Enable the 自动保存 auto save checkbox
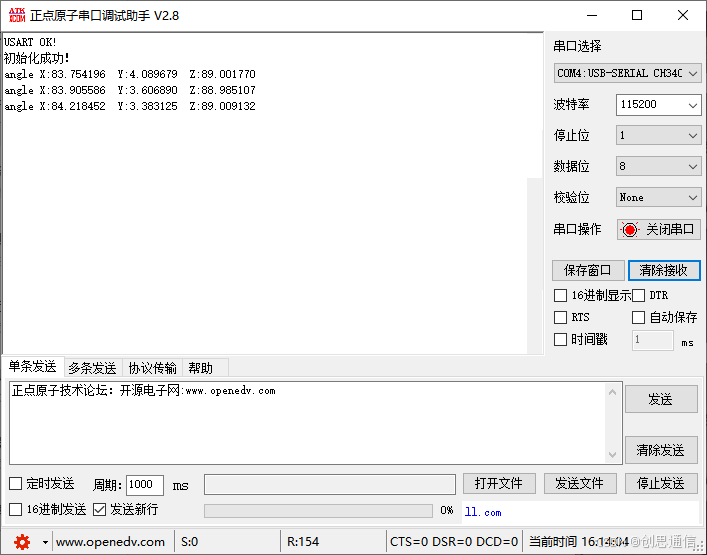 pos(638,317)
